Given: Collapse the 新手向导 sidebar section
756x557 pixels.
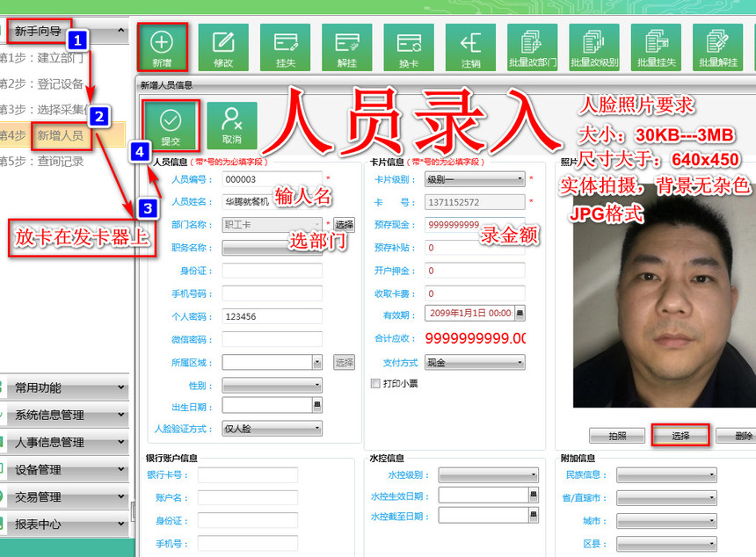Looking at the screenshot, I should tap(120, 31).
